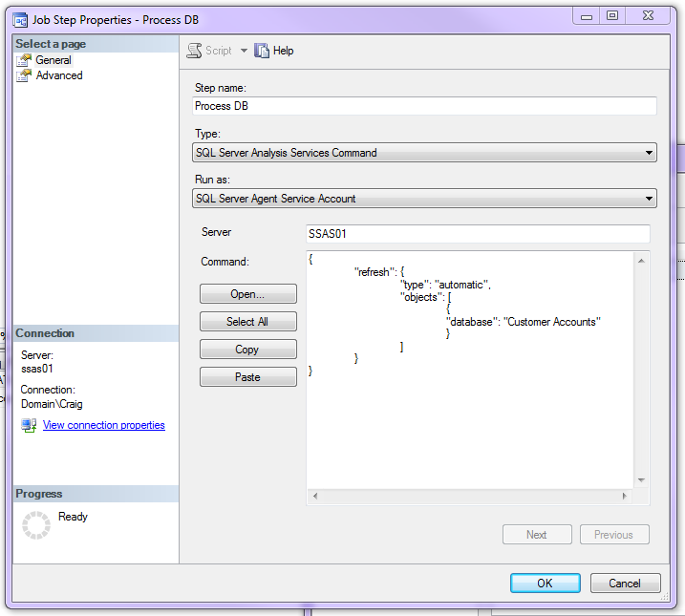Image resolution: width=685 pixels, height=616 pixels.
Task: Click the Domain\Craig connection value
Action: [x=52, y=404]
